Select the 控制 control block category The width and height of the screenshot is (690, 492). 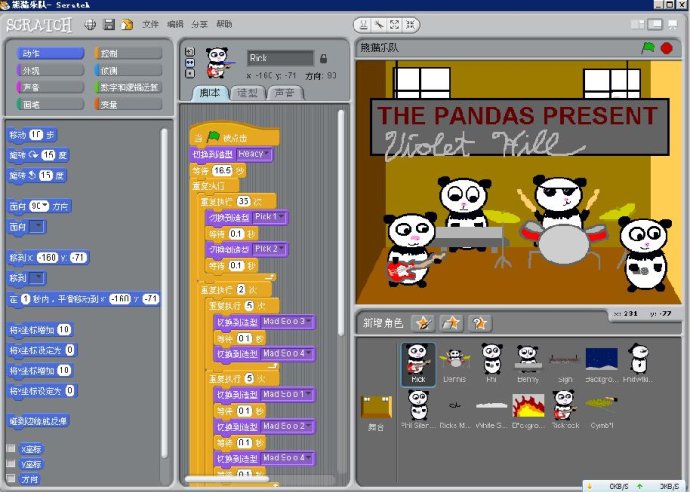[128, 53]
